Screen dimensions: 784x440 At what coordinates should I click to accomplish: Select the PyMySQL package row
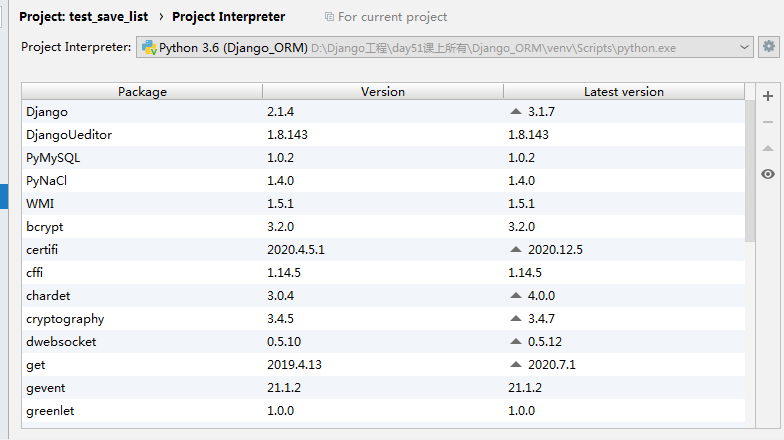tap(142, 157)
